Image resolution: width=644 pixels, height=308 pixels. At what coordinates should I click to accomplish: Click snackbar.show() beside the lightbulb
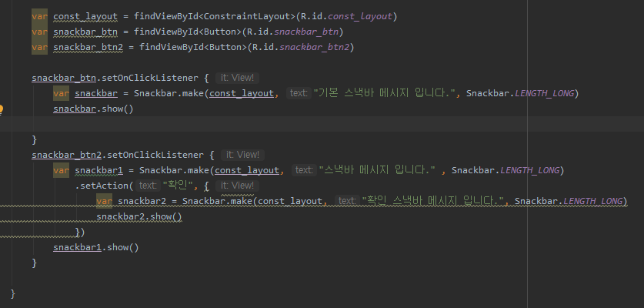point(93,109)
